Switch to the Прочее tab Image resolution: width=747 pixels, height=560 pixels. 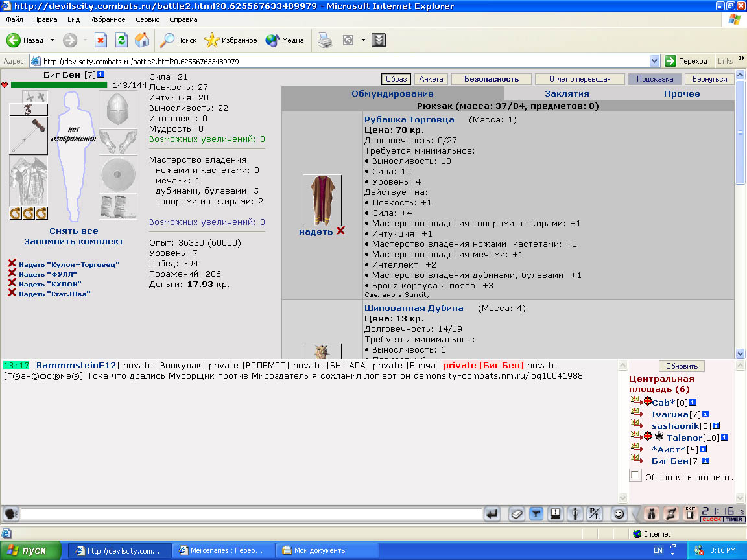click(682, 94)
